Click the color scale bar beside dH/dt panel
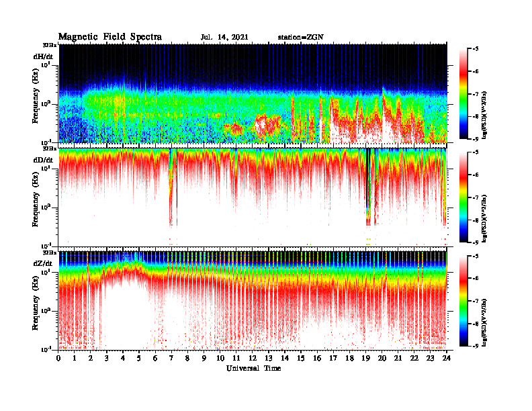The width and height of the screenshot is (532, 411). pyautogui.click(x=463, y=94)
